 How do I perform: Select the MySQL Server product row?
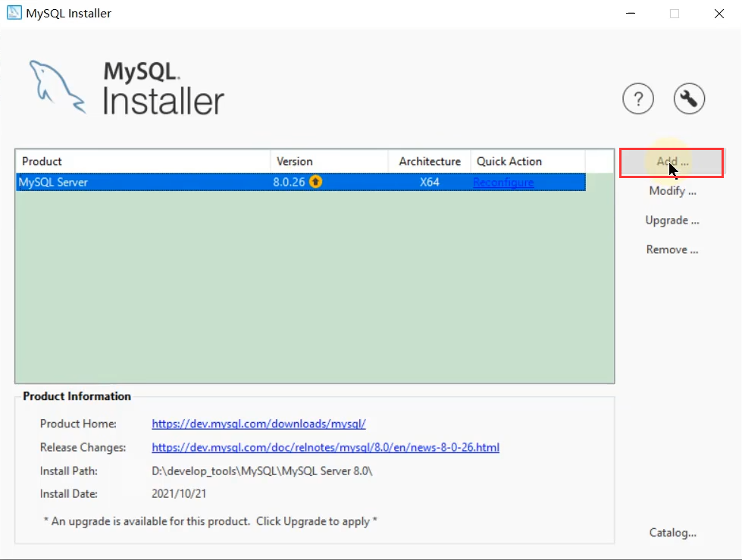coord(301,182)
